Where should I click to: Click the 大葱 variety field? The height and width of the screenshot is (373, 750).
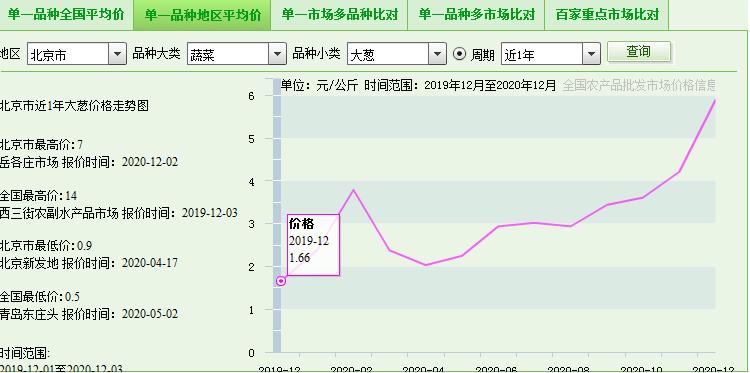tap(388, 54)
